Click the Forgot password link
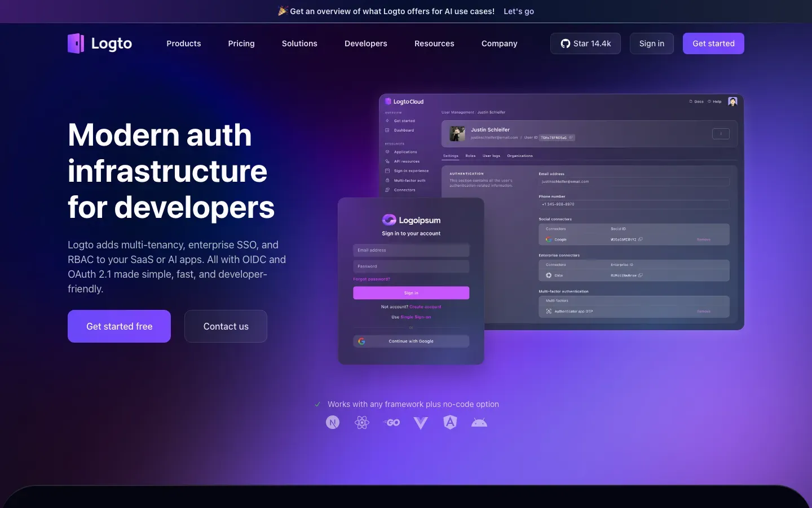The image size is (812, 508). point(372,279)
